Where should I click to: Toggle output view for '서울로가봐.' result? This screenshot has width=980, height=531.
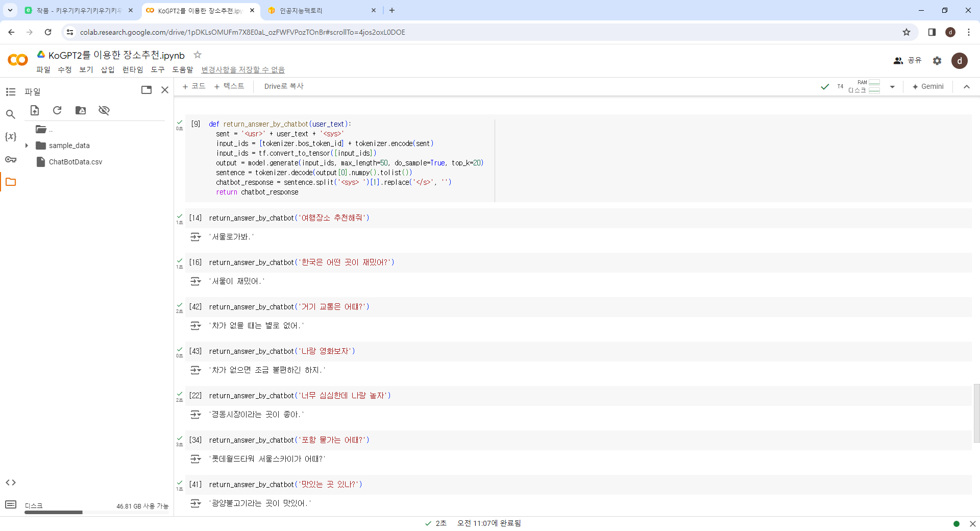tap(195, 237)
